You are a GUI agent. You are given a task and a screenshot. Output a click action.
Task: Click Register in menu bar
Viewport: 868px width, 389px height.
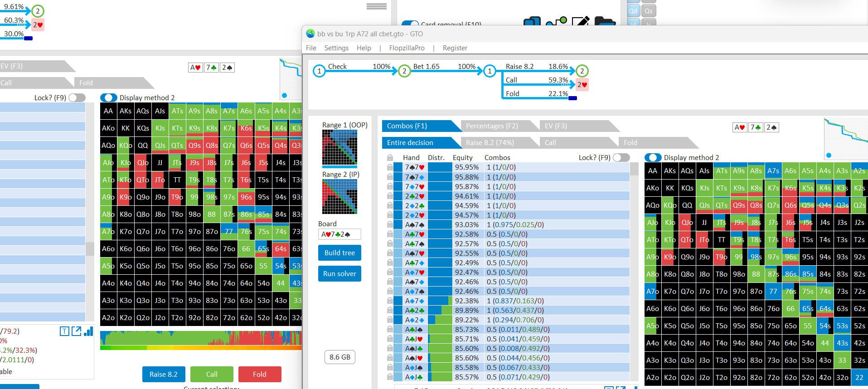(x=455, y=48)
